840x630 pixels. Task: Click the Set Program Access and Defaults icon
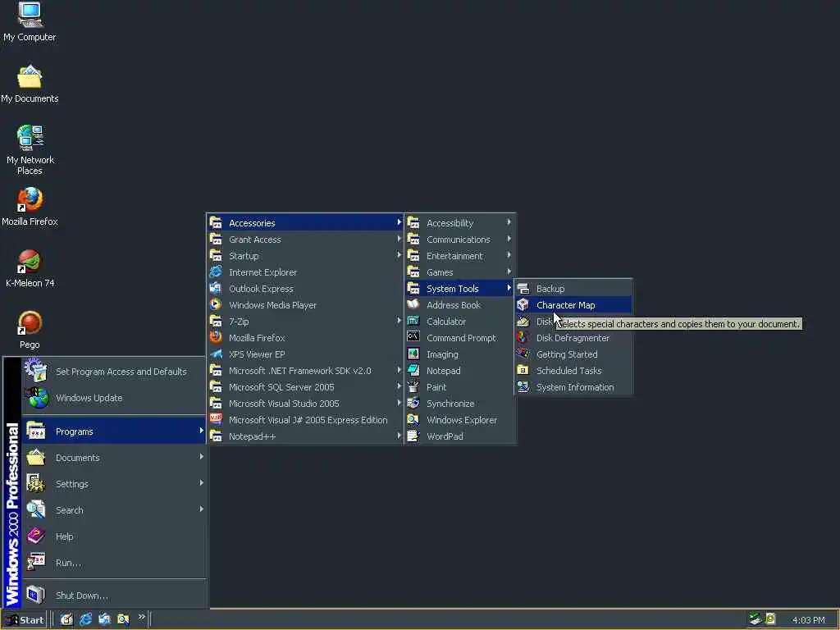pos(36,371)
